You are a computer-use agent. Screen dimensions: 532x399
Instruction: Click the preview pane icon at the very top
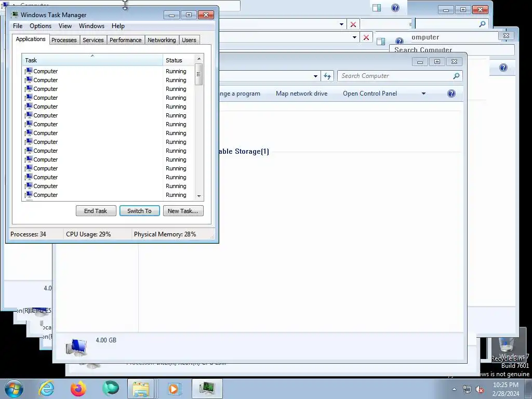tap(377, 8)
